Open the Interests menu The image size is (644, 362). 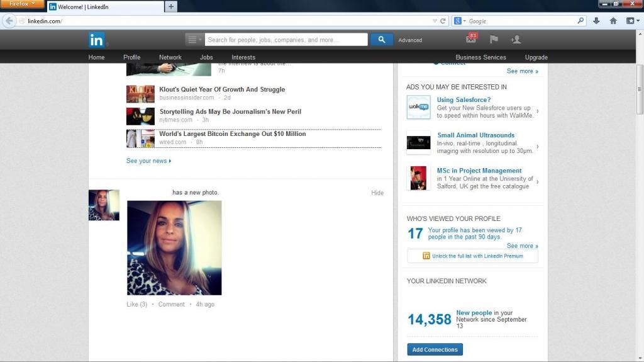pyautogui.click(x=243, y=57)
